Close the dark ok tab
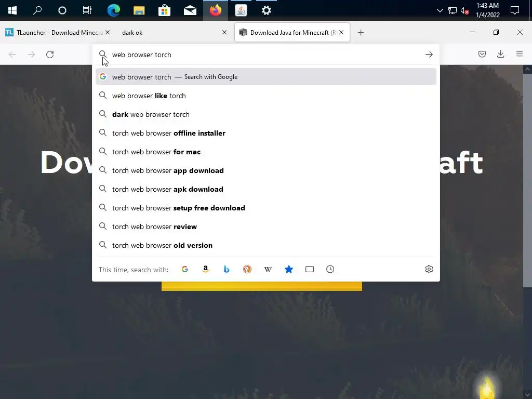 (x=224, y=32)
